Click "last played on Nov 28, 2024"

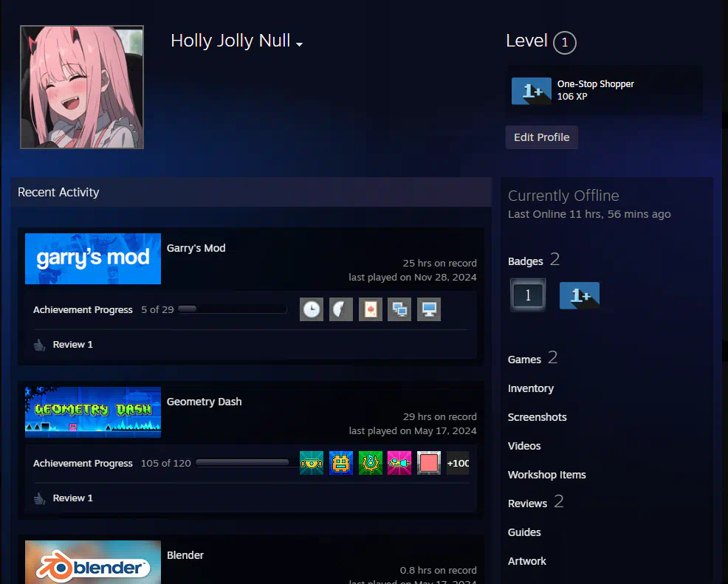[x=413, y=277]
